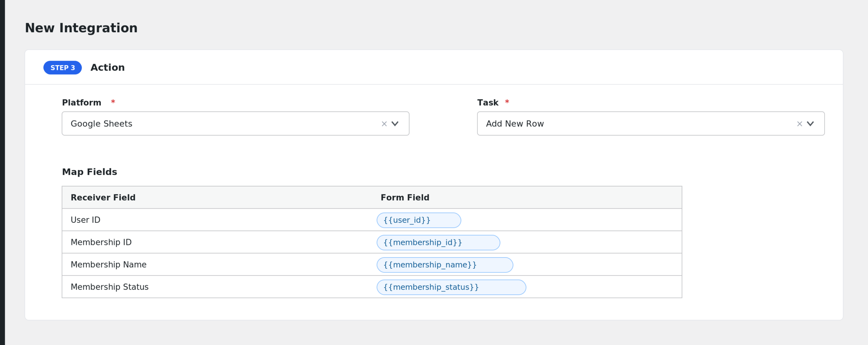Expand the Task dropdown chevron
This screenshot has height=345, width=868.
810,124
